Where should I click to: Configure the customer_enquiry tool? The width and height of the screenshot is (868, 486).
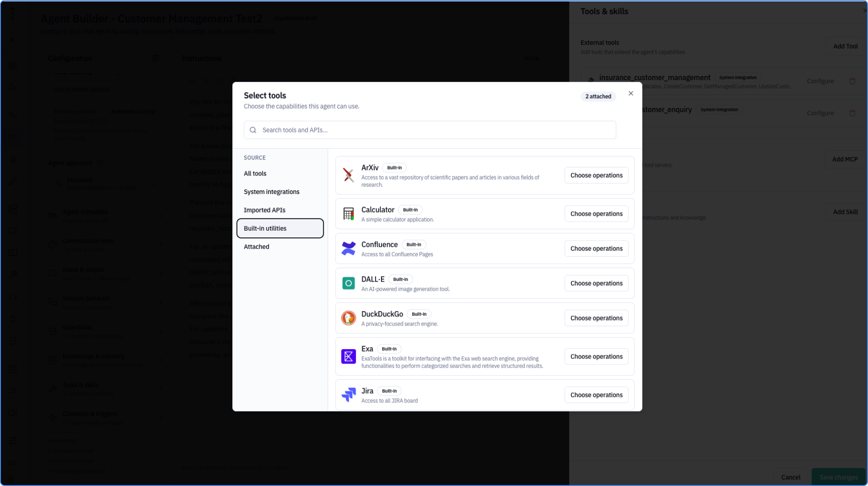(820, 113)
